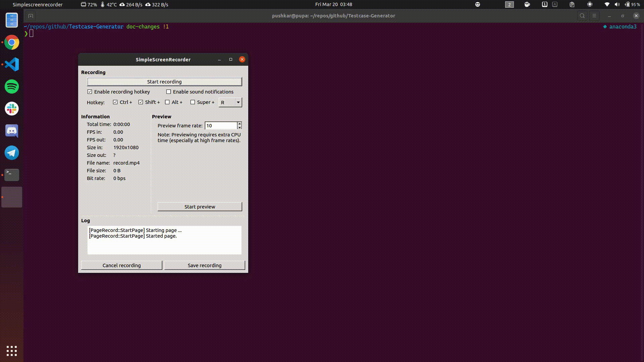
Task: Launch Visual Studio Code from dock
Action: tap(12, 64)
